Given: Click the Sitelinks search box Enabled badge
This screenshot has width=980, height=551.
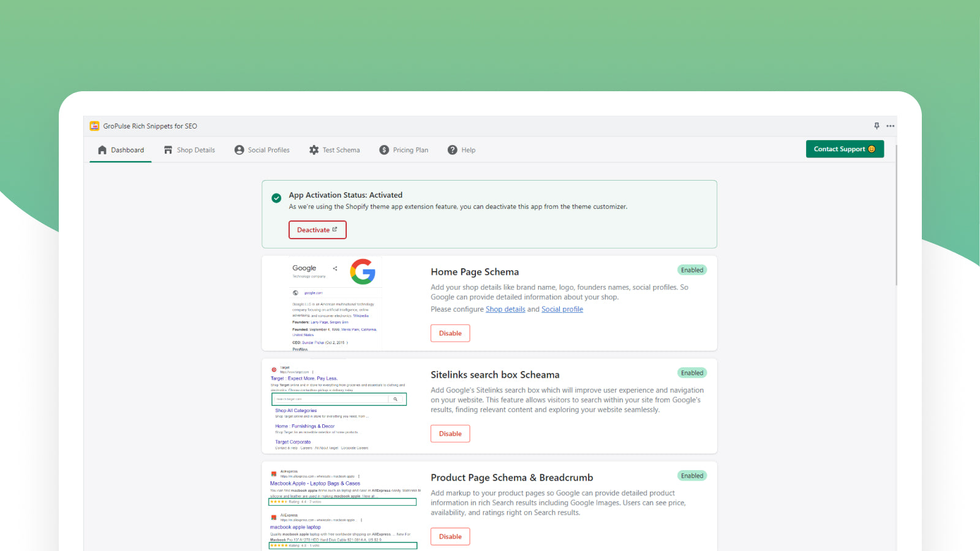Looking at the screenshot, I should (x=692, y=373).
